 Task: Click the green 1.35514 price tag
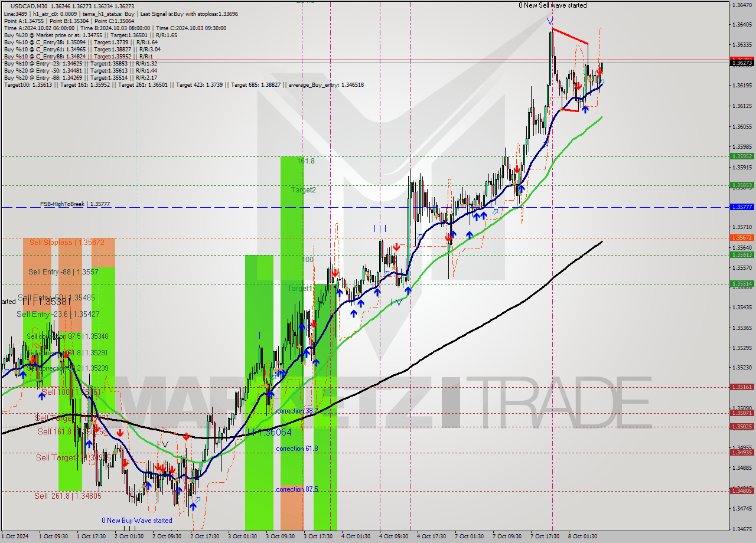pyautogui.click(x=742, y=283)
